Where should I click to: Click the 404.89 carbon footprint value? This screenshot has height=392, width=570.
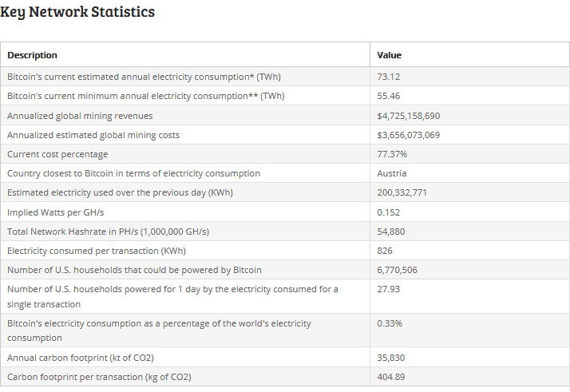click(x=391, y=377)
